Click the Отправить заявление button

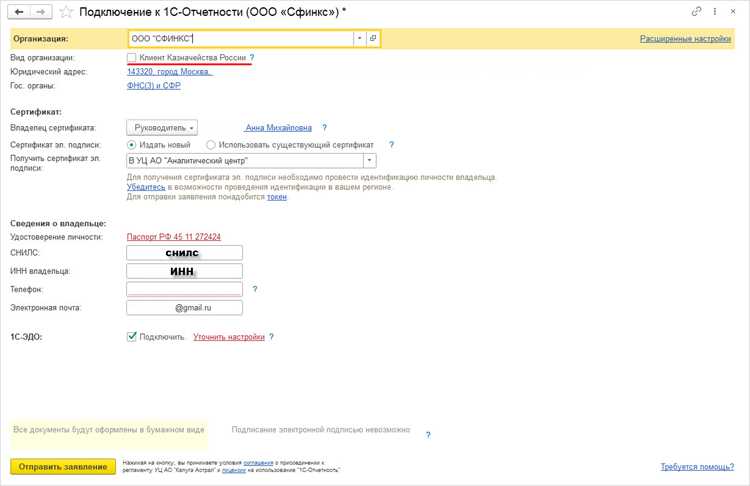63,466
